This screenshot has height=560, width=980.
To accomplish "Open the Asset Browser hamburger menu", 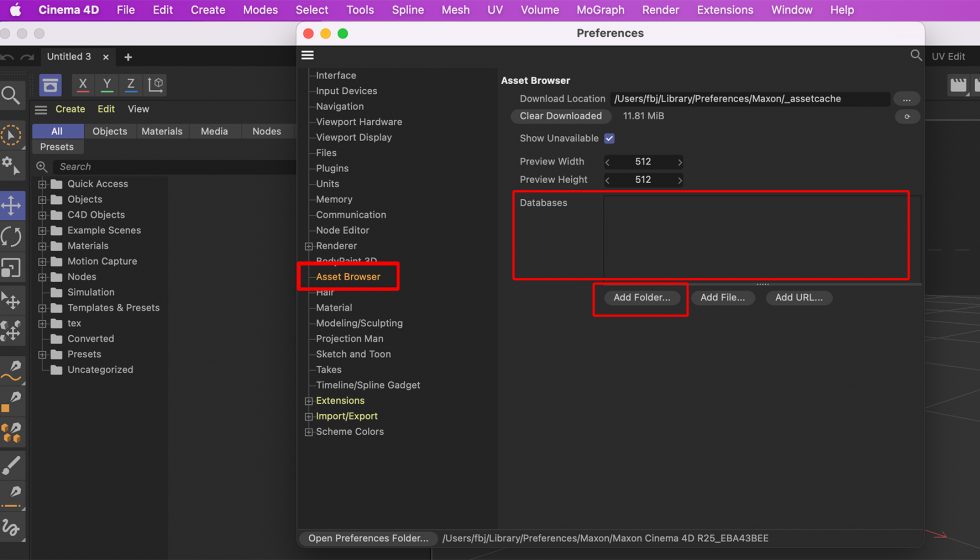I will [41, 109].
